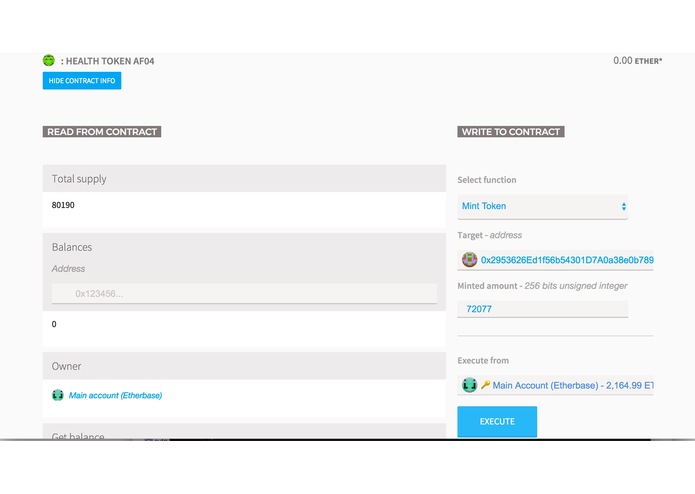This screenshot has width=695, height=494.
Task: Click the target address identicon
Action: click(469, 260)
